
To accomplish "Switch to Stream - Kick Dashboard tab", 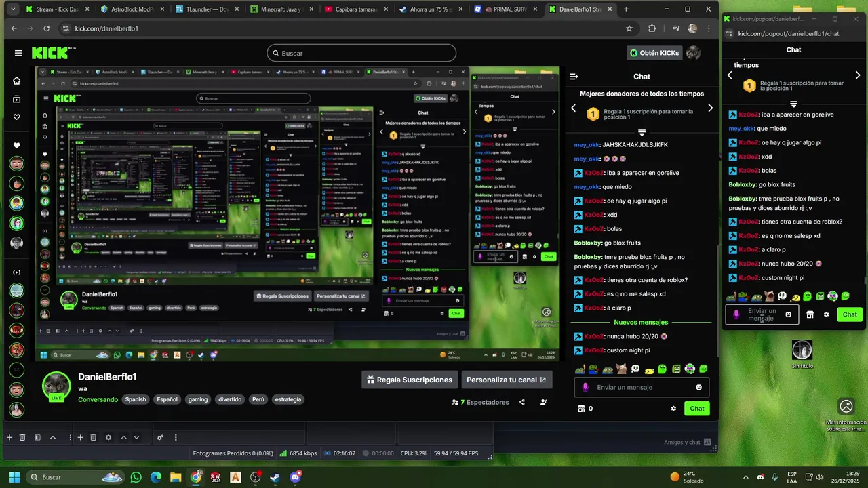I will (x=56, y=9).
